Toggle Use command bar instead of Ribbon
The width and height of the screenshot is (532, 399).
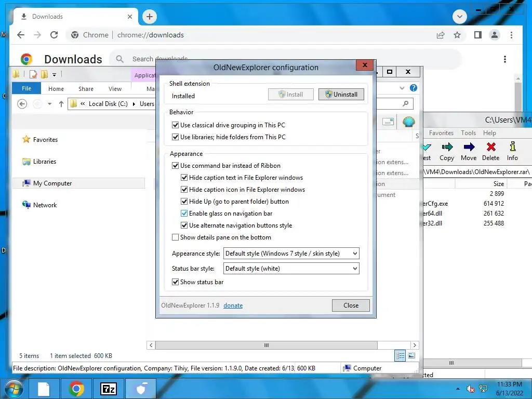[x=175, y=166]
